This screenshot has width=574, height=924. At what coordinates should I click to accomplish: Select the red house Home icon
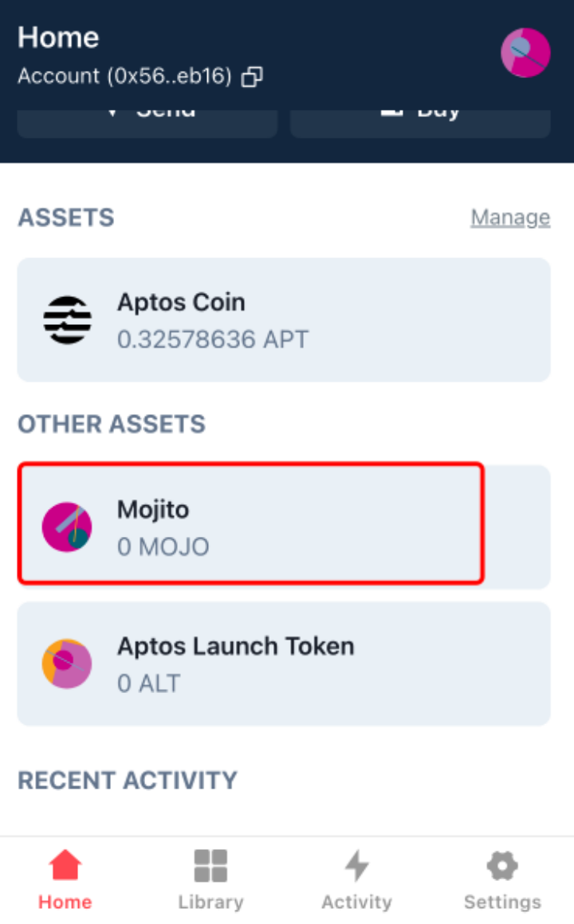point(65,865)
